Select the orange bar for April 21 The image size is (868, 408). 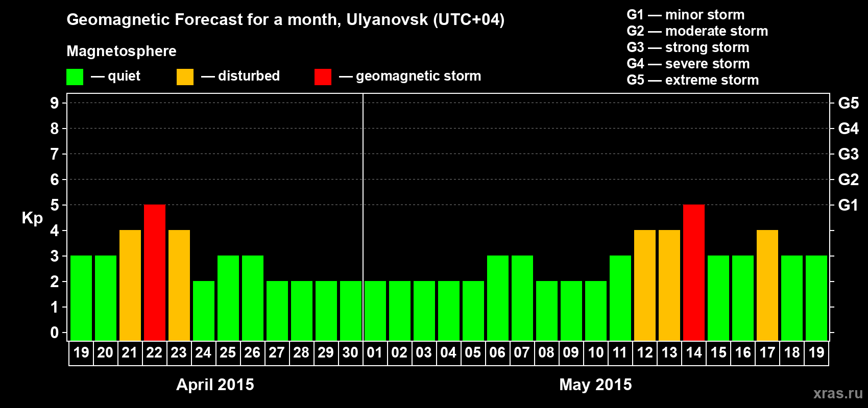(130, 286)
